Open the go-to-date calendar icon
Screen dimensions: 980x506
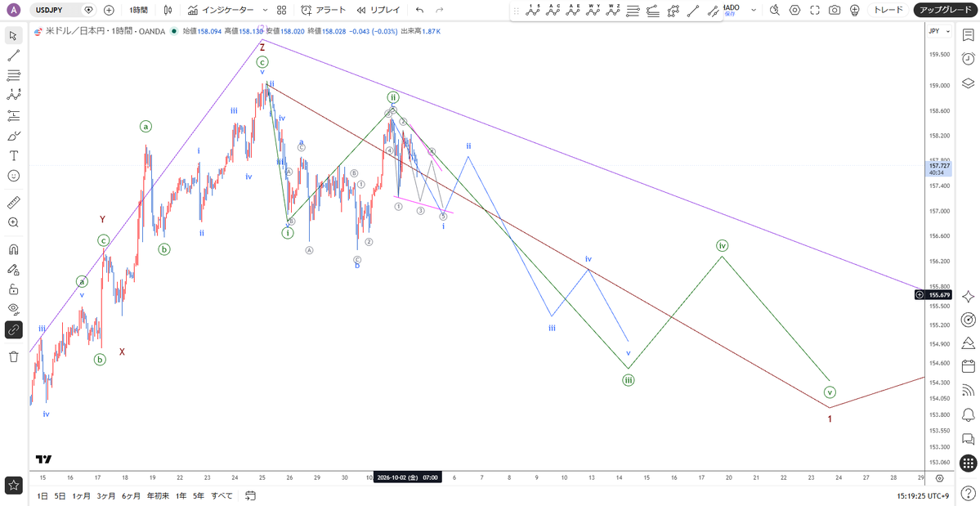250,496
